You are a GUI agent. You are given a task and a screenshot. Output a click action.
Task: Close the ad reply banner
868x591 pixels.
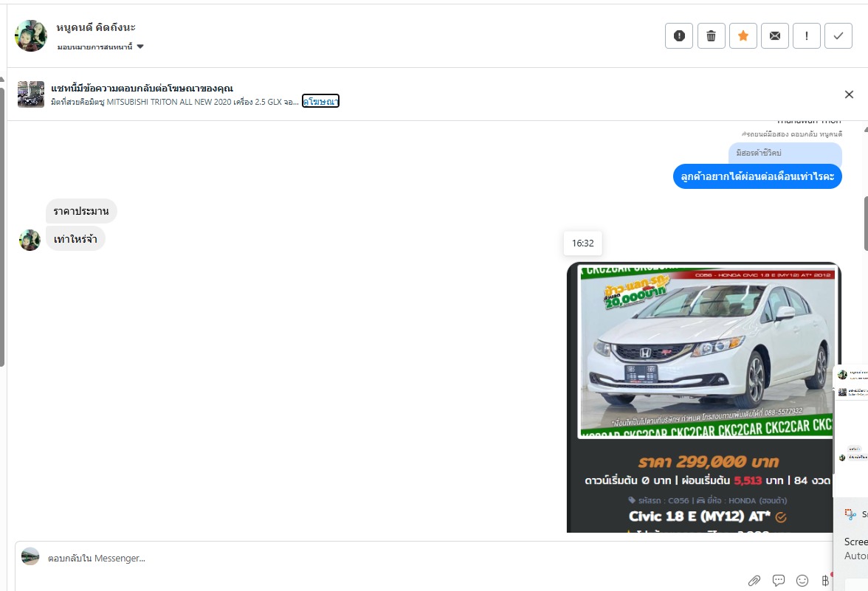coord(849,94)
